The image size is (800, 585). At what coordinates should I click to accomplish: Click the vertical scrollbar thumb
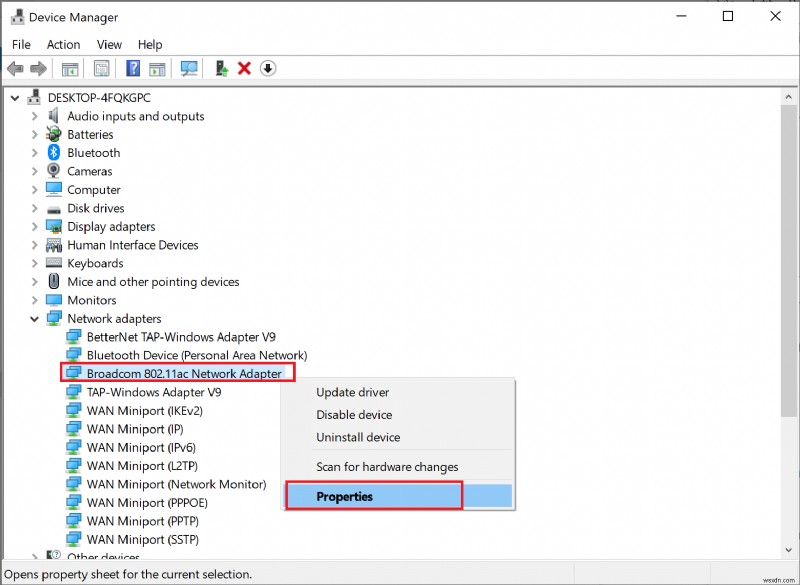pyautogui.click(x=788, y=260)
